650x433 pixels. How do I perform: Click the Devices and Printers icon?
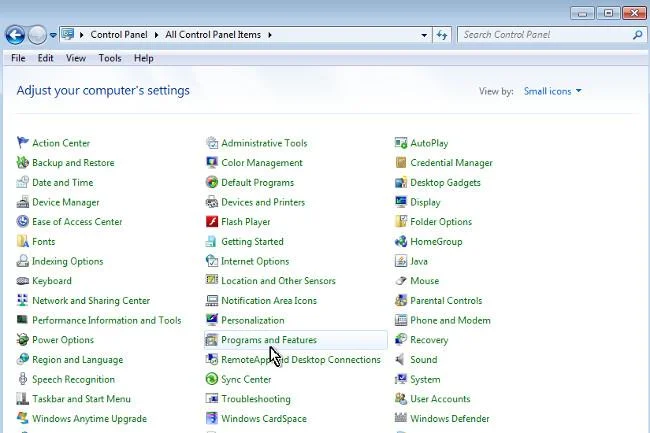[212, 202]
